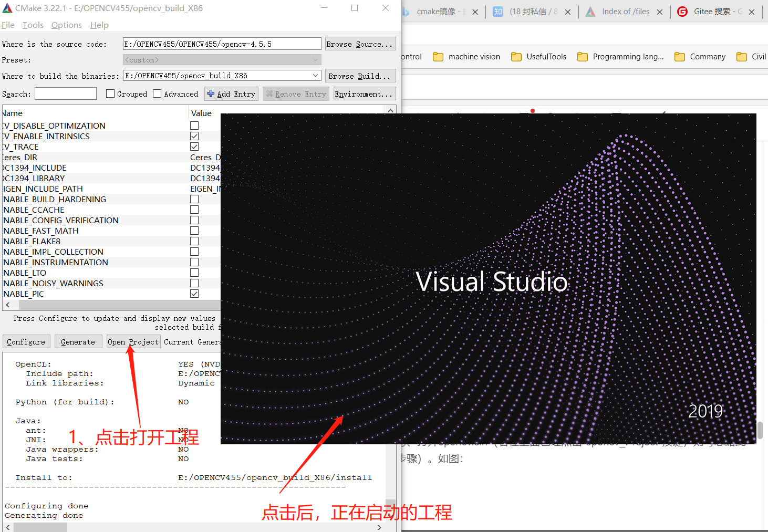Check the ENABLE_FAST_MATH value checkbox
This screenshot has height=532, width=768.
[194, 230]
